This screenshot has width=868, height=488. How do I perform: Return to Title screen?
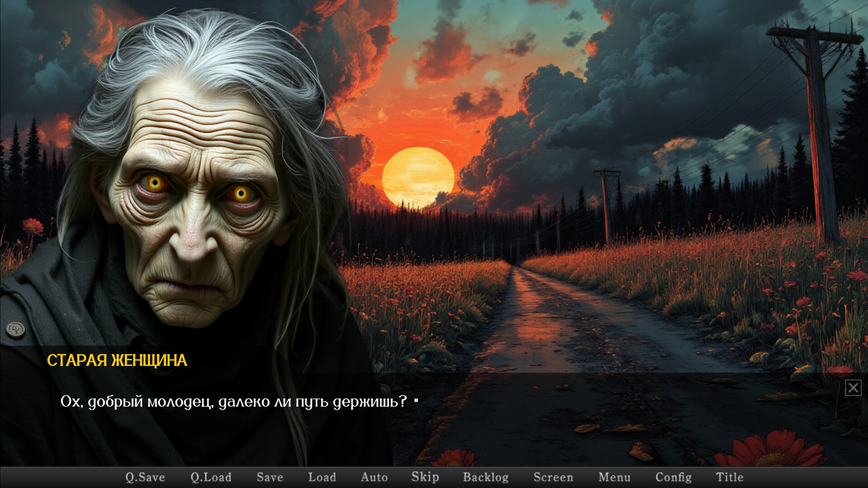click(729, 477)
